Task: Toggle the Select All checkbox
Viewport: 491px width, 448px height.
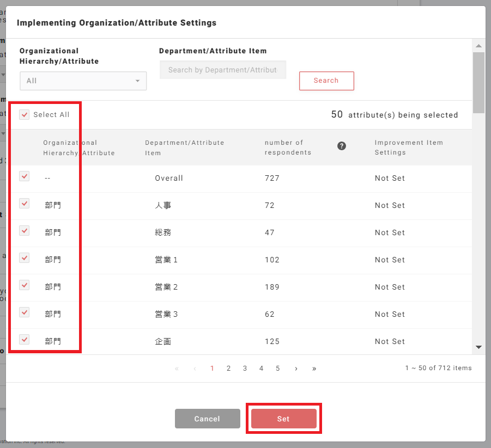Action: [25, 115]
